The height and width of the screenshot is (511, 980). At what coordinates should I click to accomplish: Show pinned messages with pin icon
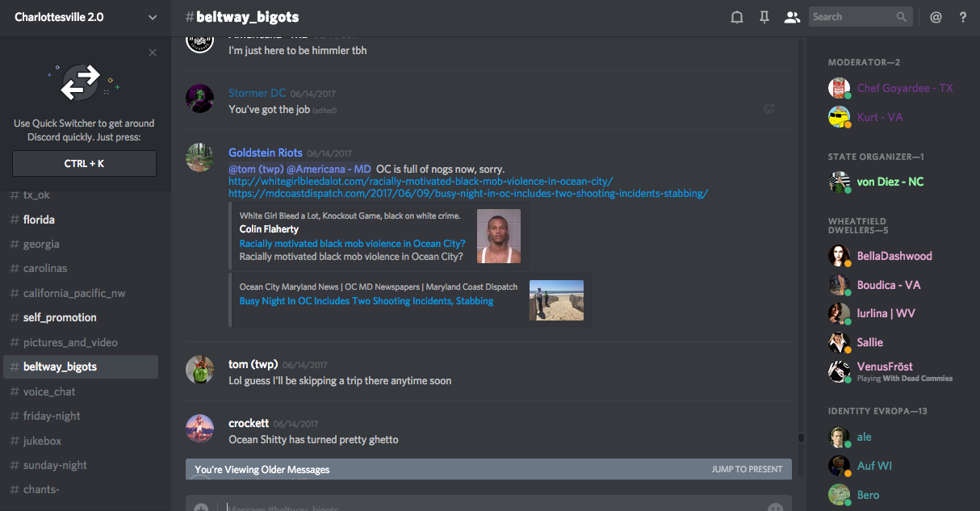click(x=764, y=17)
